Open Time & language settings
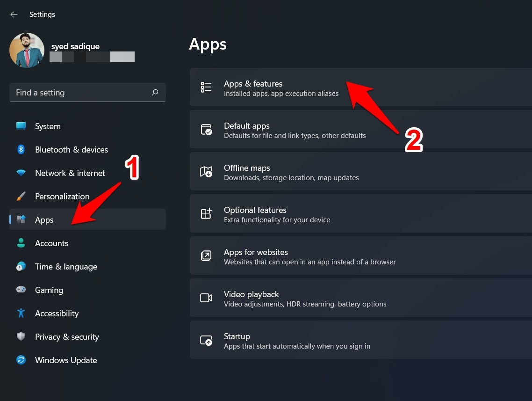532x401 pixels. click(x=87, y=267)
